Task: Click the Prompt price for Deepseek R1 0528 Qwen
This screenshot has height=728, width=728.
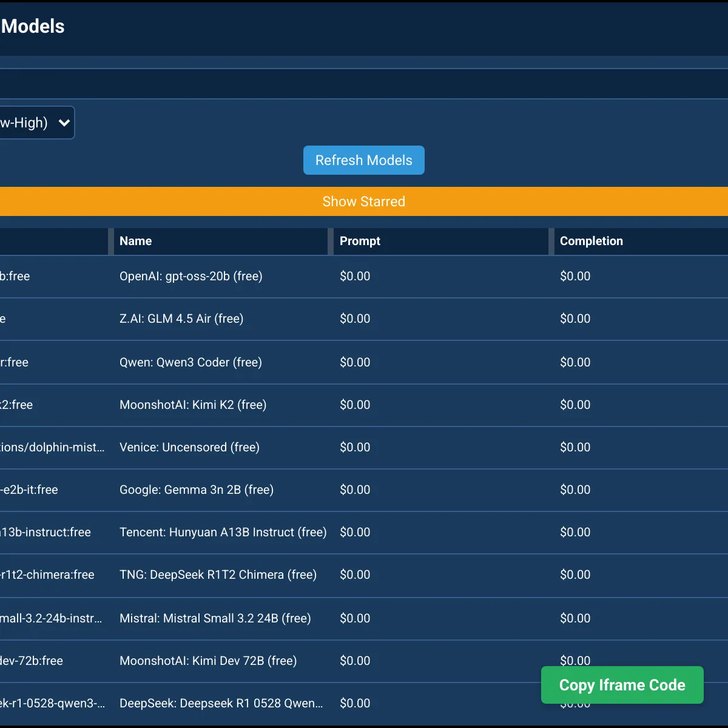Action: coord(355,703)
